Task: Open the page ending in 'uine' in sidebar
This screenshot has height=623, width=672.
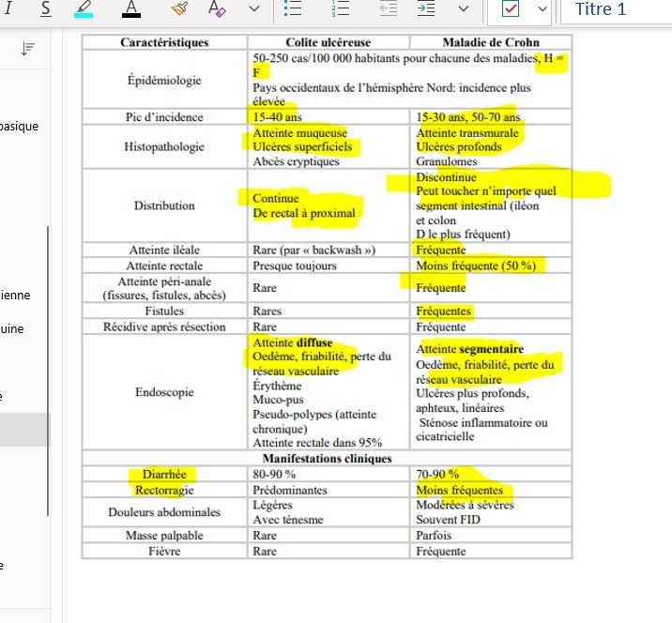Action: (12, 329)
